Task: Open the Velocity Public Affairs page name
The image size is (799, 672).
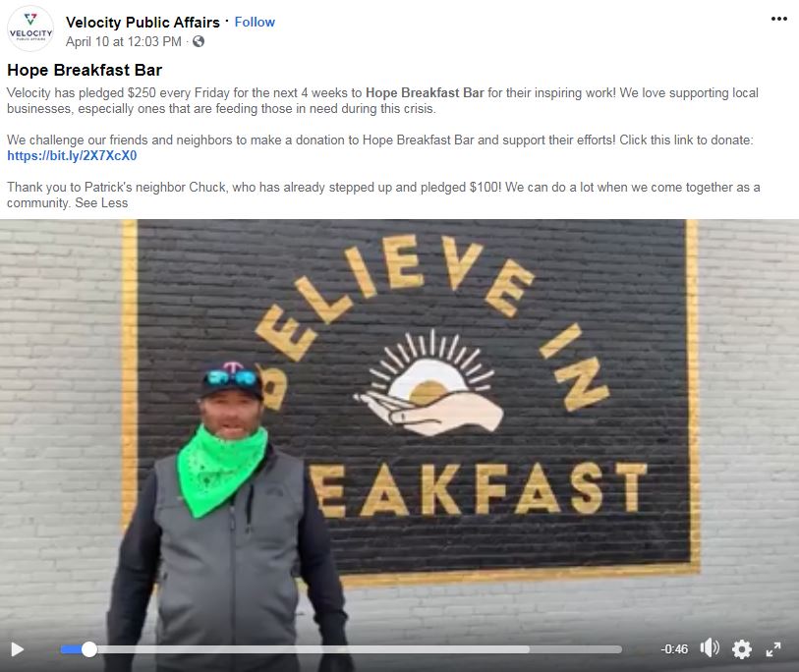Action: 143,22
